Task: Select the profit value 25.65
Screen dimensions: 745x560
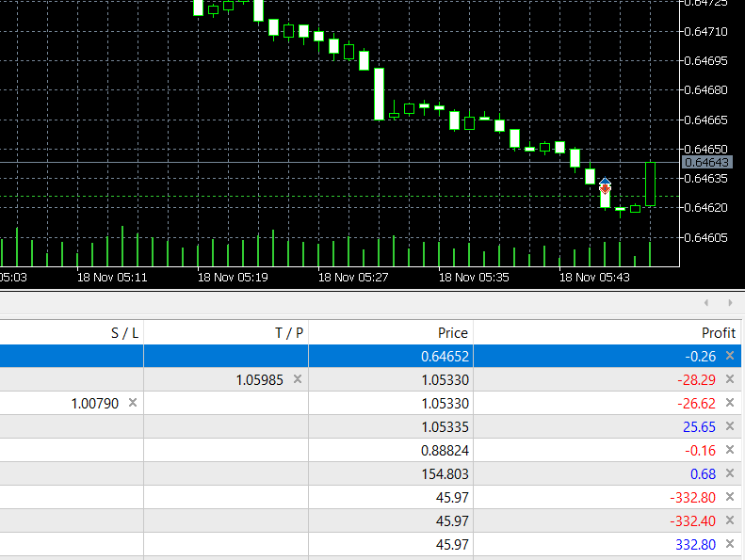Action: click(x=699, y=427)
